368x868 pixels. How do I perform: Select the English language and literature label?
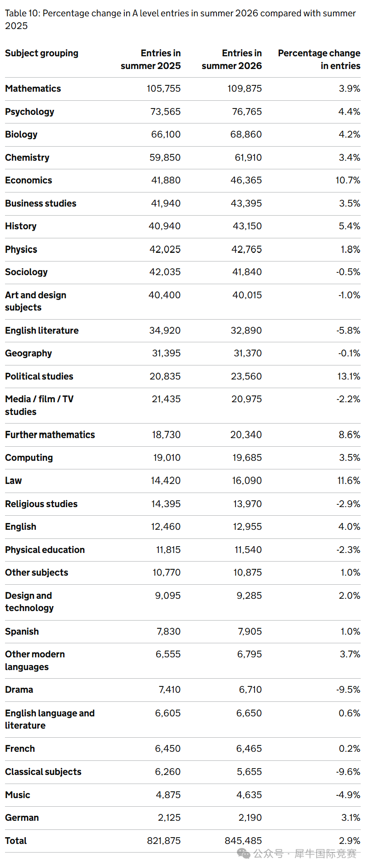50,719
